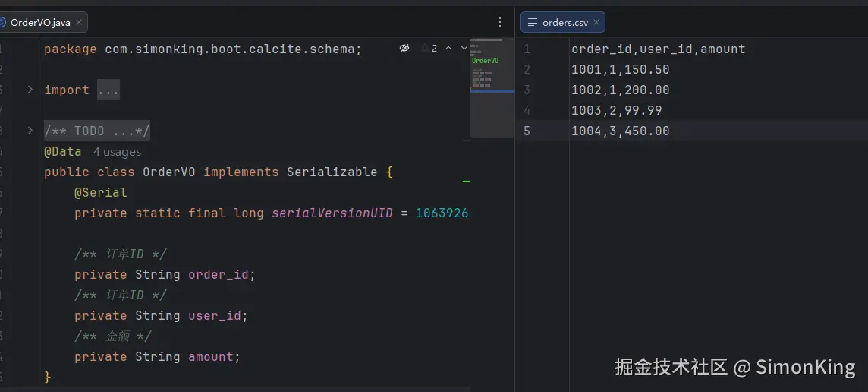Click the blue viewport marker in minimap
Screen dimensions: 868x392
click(492, 91)
